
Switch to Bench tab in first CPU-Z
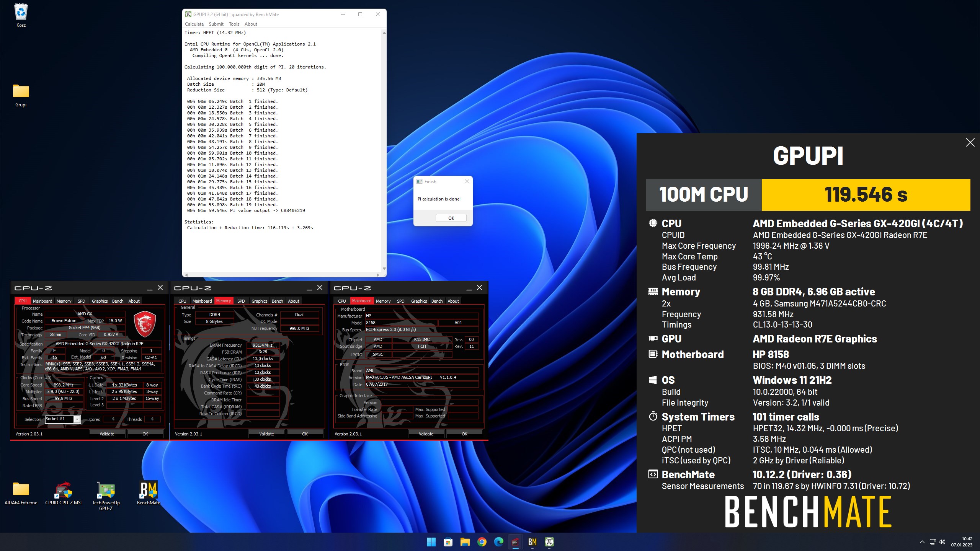[118, 301]
